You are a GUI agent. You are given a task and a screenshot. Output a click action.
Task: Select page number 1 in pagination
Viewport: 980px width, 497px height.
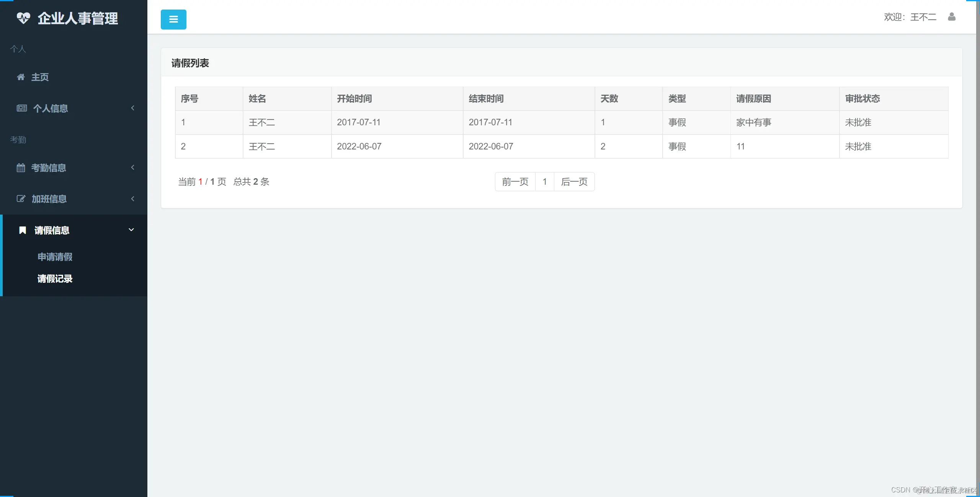[544, 182]
